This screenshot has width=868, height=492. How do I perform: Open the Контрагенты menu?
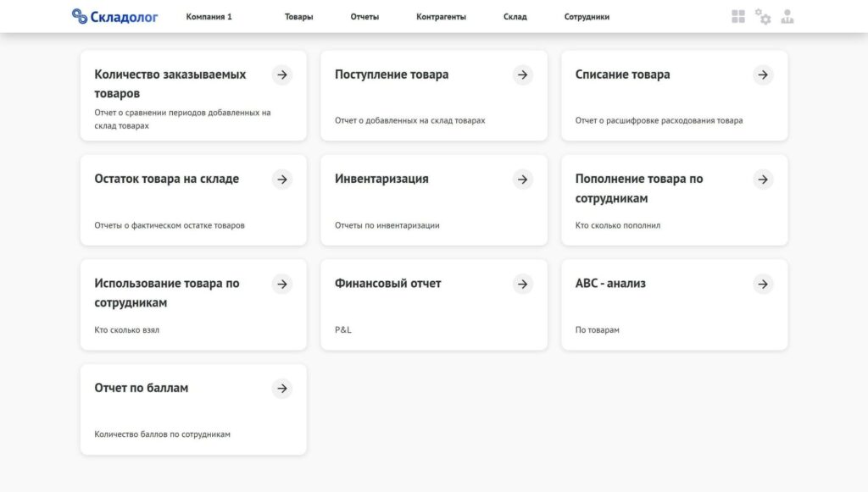point(441,17)
